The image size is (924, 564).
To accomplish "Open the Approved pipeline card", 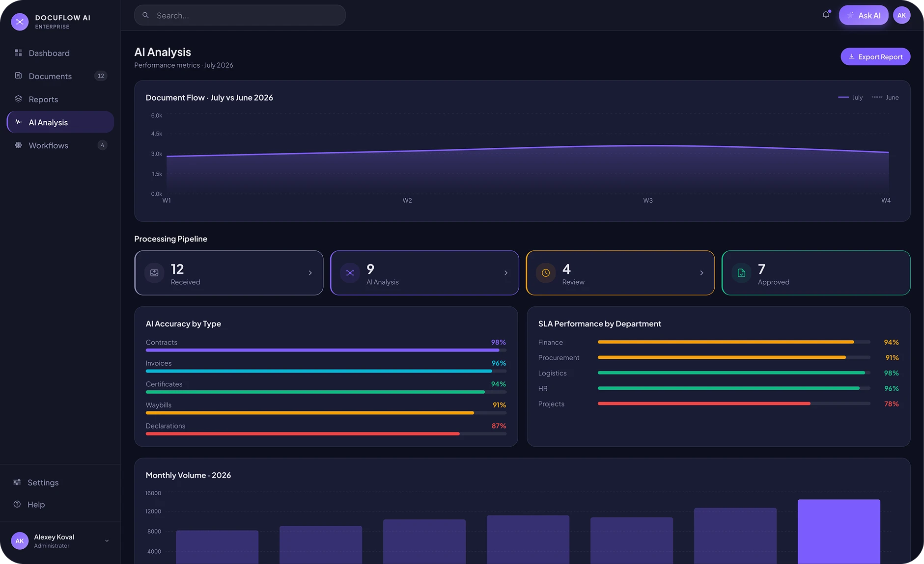I will (x=816, y=273).
